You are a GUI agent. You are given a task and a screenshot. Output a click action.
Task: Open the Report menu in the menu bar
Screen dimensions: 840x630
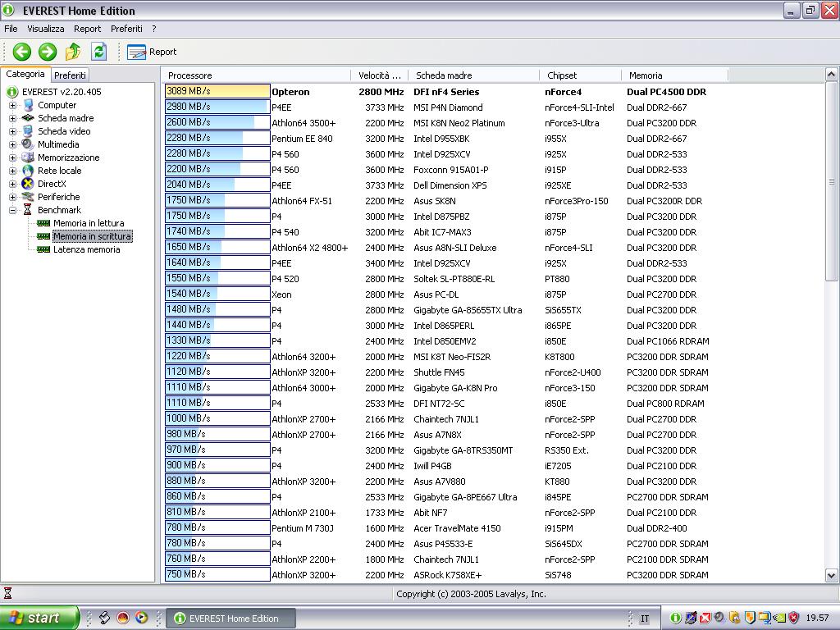click(x=87, y=29)
